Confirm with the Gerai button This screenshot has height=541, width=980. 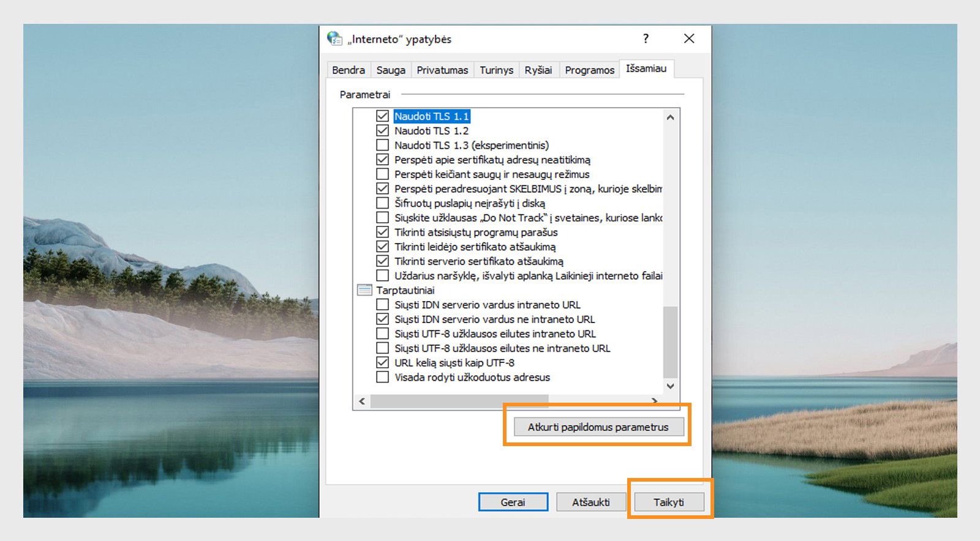(513, 502)
